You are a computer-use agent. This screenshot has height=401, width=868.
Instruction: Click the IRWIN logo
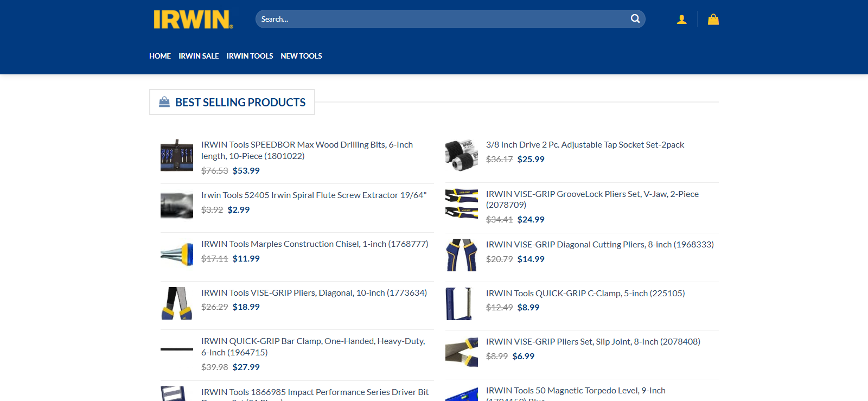193,20
